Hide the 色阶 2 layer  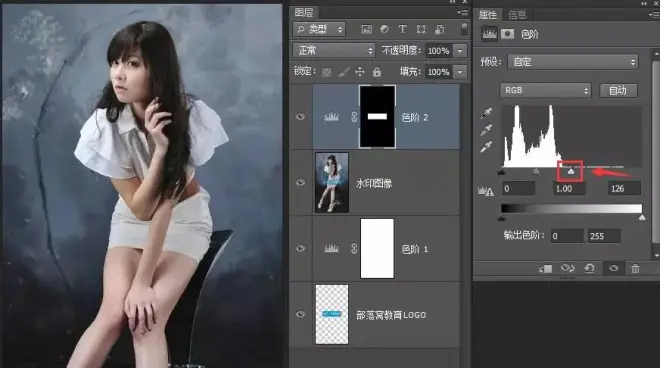[300, 117]
